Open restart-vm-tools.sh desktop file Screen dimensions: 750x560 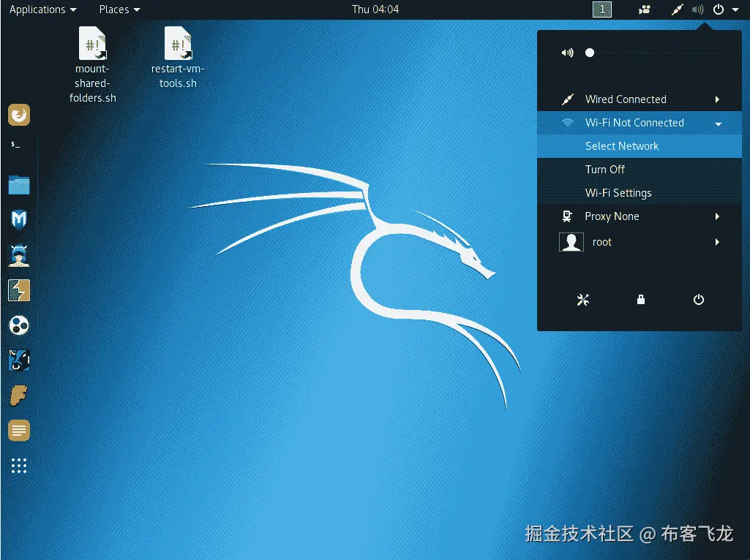178,57
